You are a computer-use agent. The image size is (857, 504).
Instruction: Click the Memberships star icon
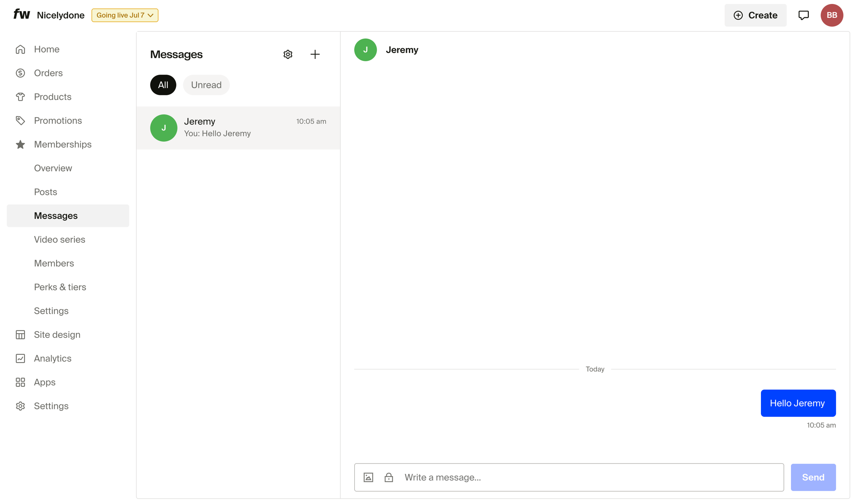(20, 145)
